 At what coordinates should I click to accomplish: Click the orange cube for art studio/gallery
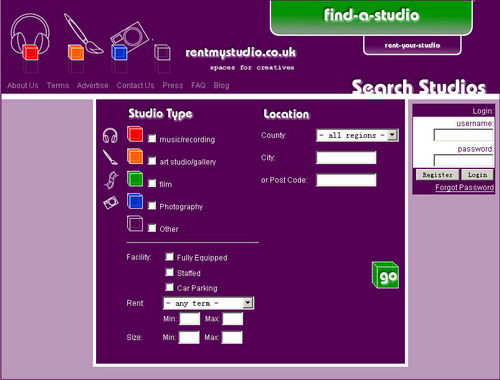[135, 156]
